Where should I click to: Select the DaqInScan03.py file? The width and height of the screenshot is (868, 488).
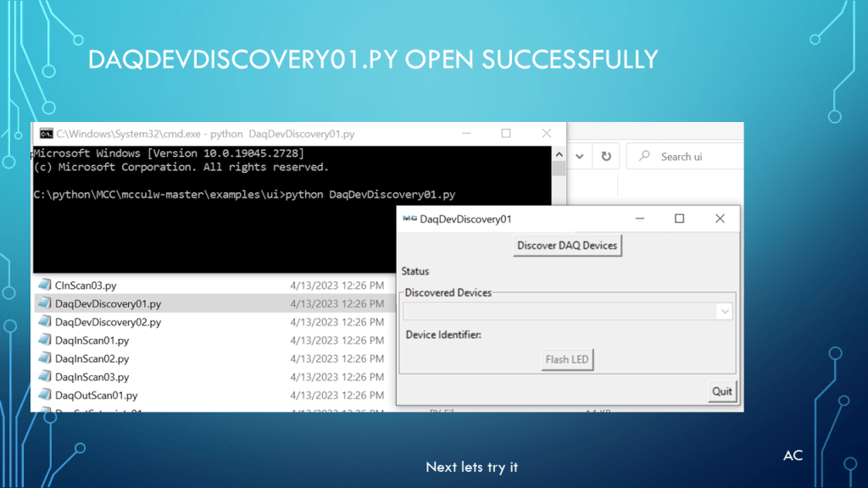tap(92, 377)
